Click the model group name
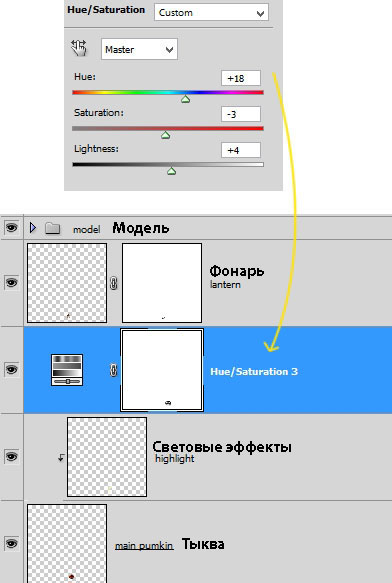Image resolution: width=392 pixels, height=583 pixels. [86, 230]
